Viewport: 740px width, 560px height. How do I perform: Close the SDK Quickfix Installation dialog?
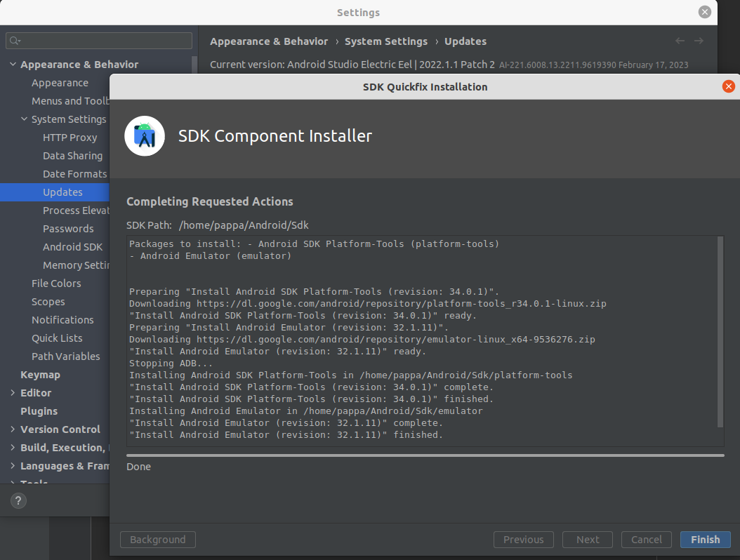[x=728, y=86]
